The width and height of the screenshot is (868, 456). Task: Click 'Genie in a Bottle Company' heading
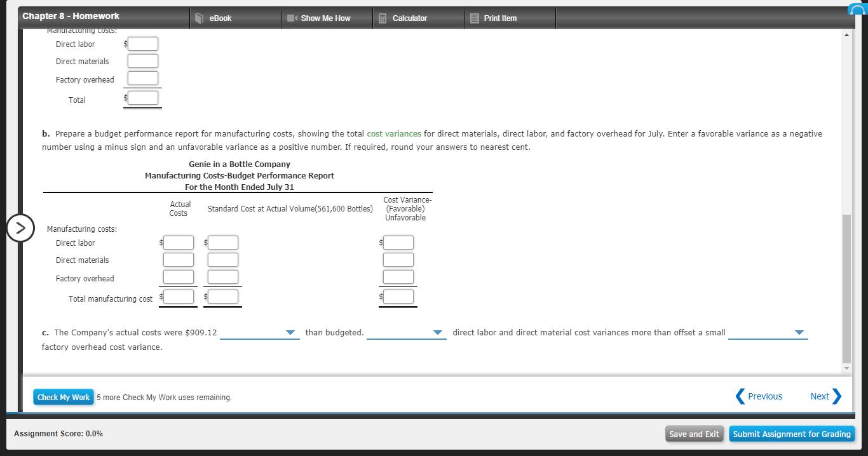[x=240, y=164]
